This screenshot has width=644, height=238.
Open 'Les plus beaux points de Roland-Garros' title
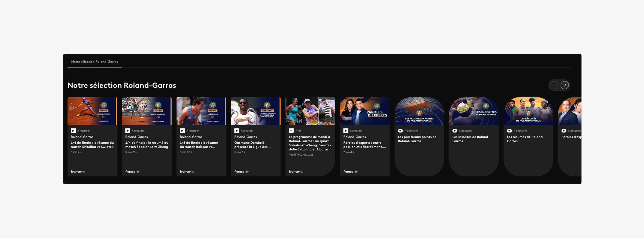point(417,139)
